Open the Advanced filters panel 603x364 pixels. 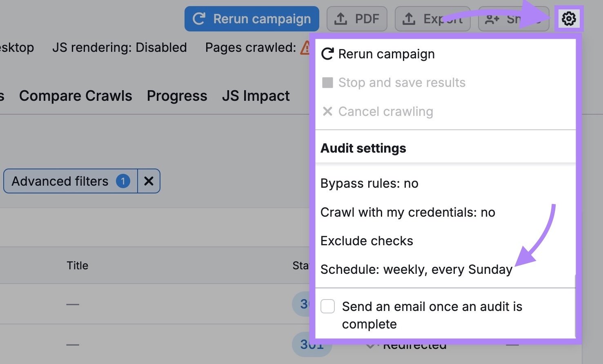click(x=59, y=181)
